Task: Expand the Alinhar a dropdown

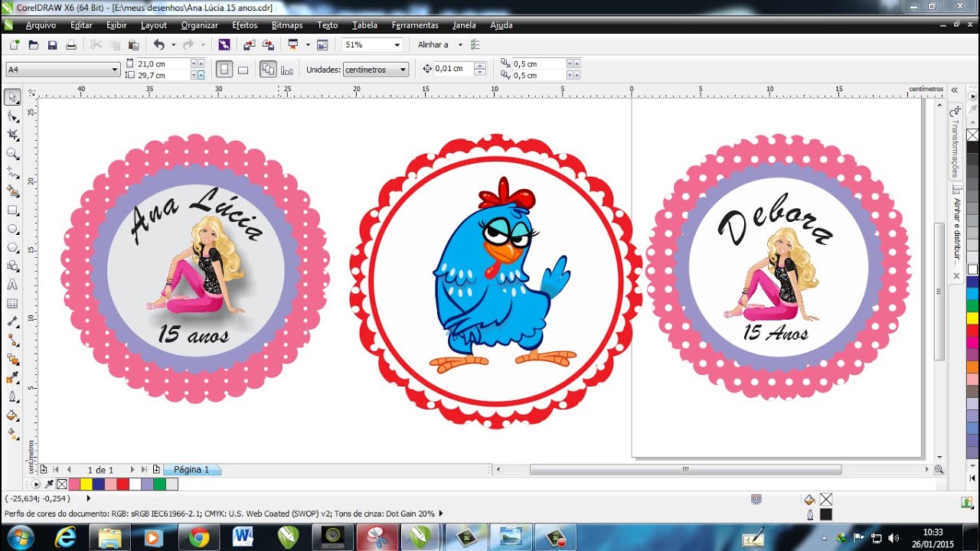Action: point(460,45)
